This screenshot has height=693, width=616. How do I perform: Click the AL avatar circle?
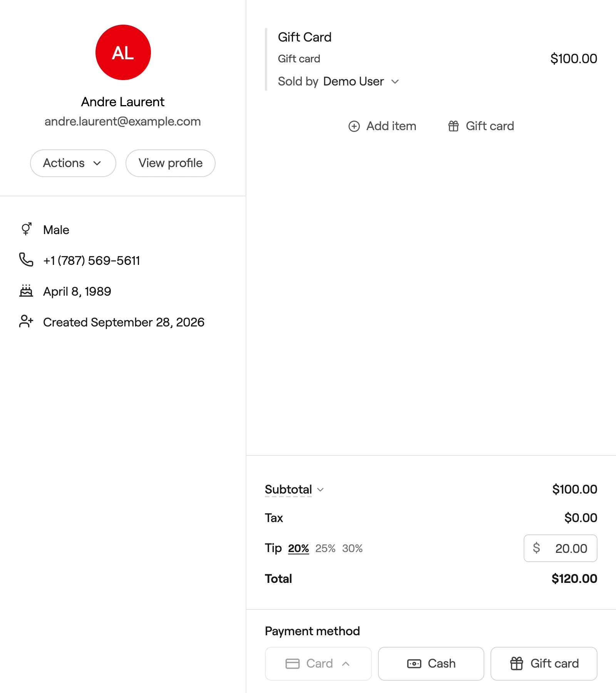click(123, 52)
